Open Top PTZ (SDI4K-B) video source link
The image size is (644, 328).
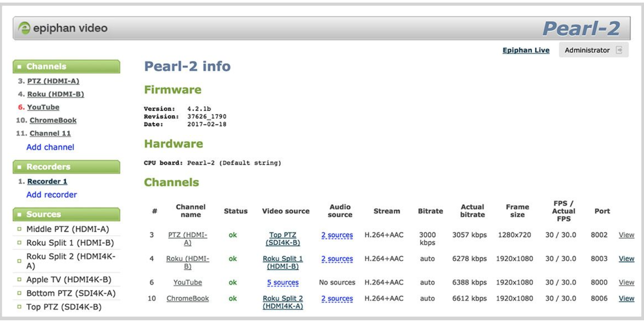pos(283,239)
